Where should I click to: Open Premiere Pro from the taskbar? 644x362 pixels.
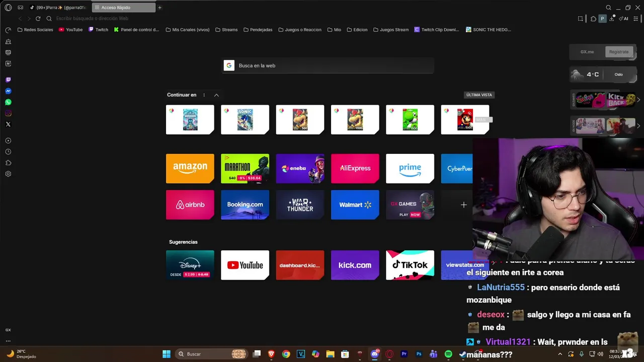pyautogui.click(x=404, y=354)
